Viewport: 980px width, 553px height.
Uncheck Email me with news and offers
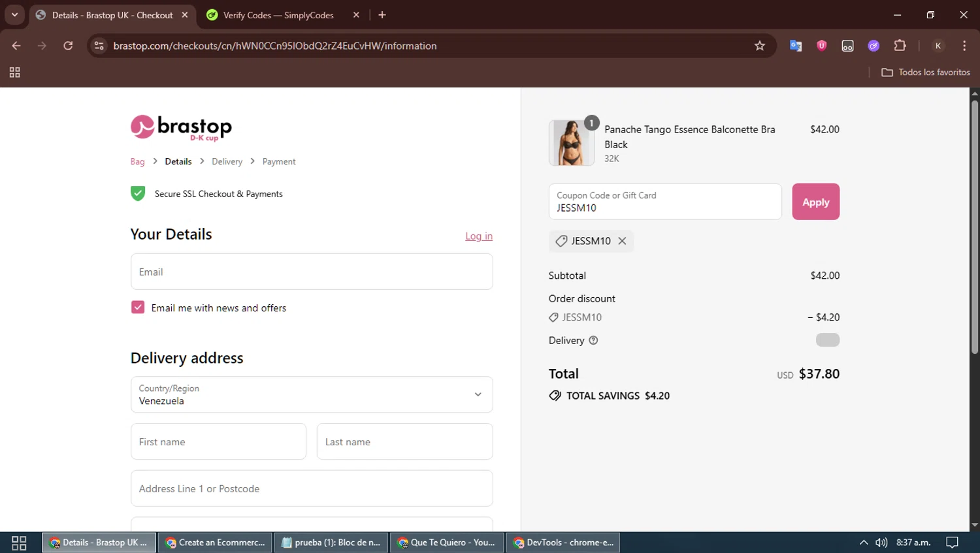coord(138,308)
